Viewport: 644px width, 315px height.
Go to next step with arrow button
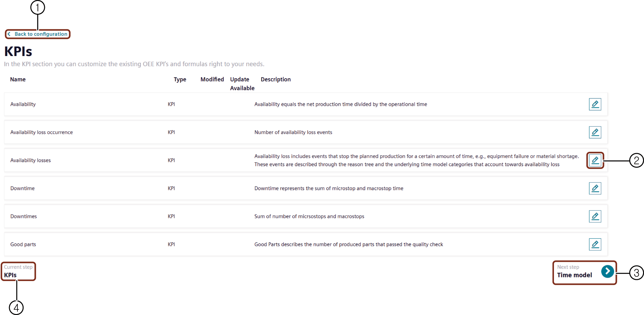tap(608, 271)
